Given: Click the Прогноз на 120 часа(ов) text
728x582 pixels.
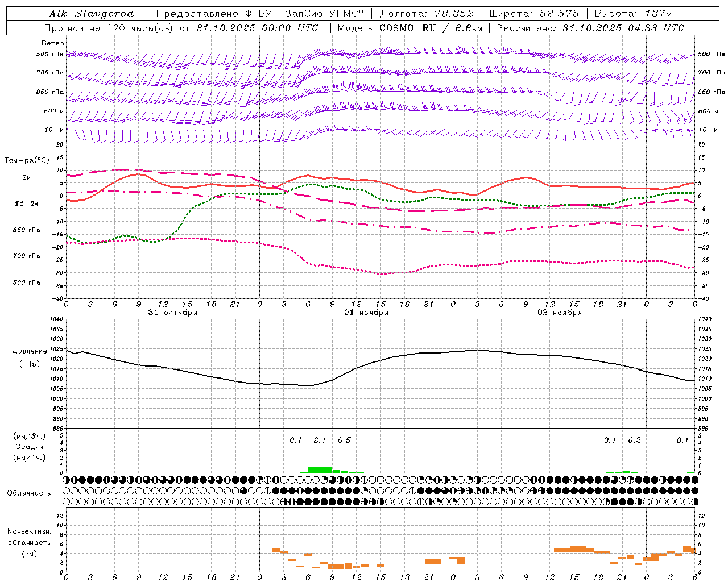Looking at the screenshot, I should [110, 28].
